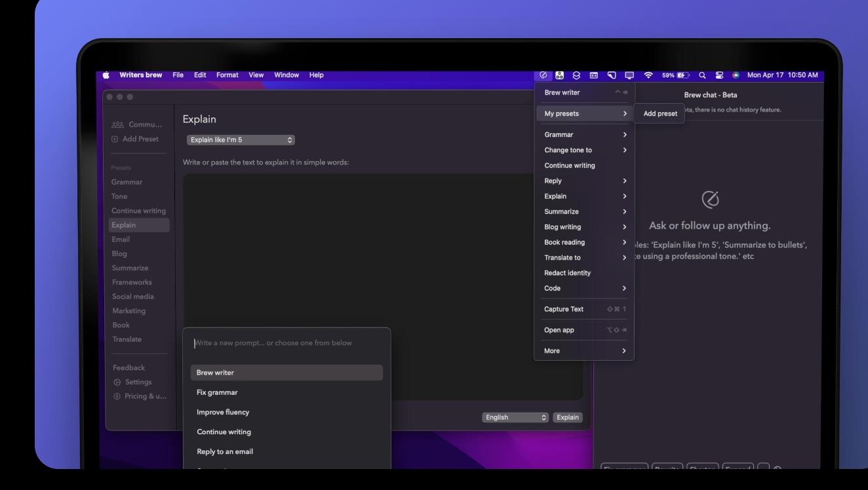Expand the Change tone to submenu

pos(584,150)
